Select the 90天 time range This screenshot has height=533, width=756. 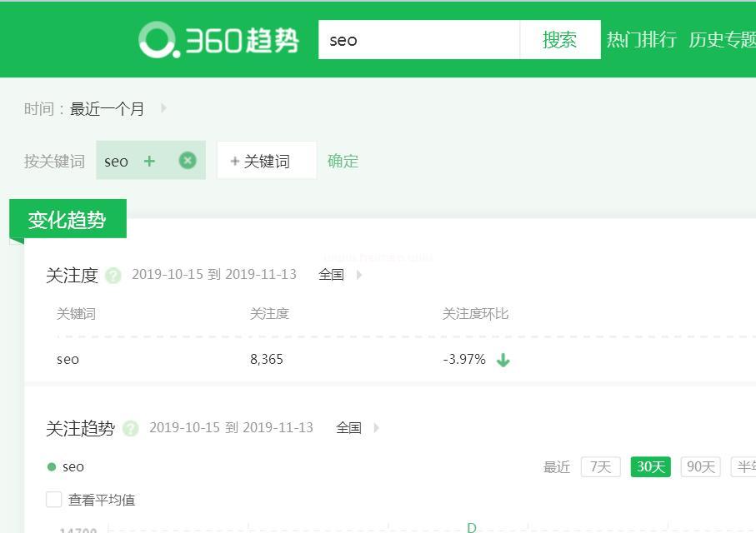point(700,467)
